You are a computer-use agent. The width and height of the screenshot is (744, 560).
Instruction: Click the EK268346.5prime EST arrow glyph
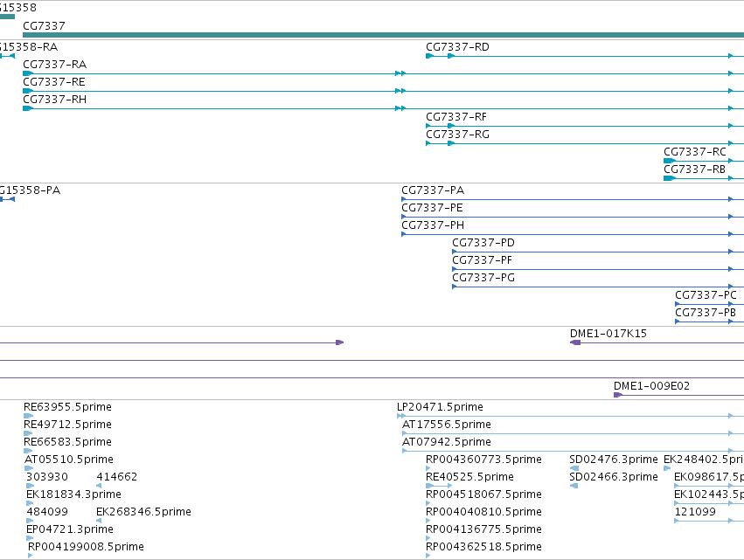[x=99, y=521]
